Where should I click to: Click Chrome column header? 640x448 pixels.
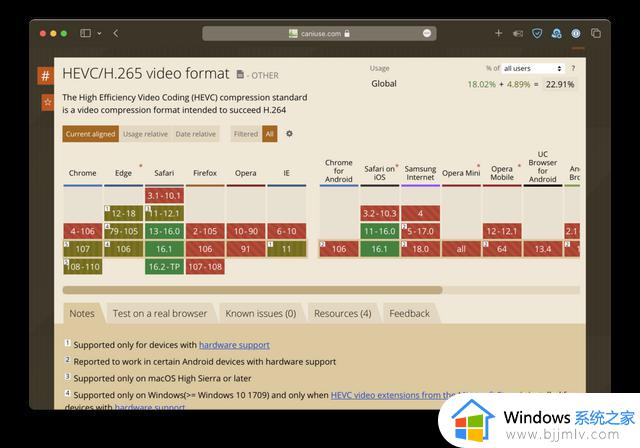(82, 173)
